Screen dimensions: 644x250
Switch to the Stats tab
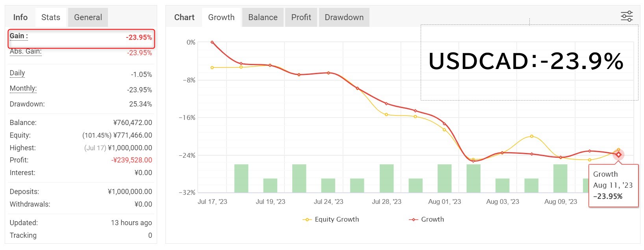coord(51,17)
